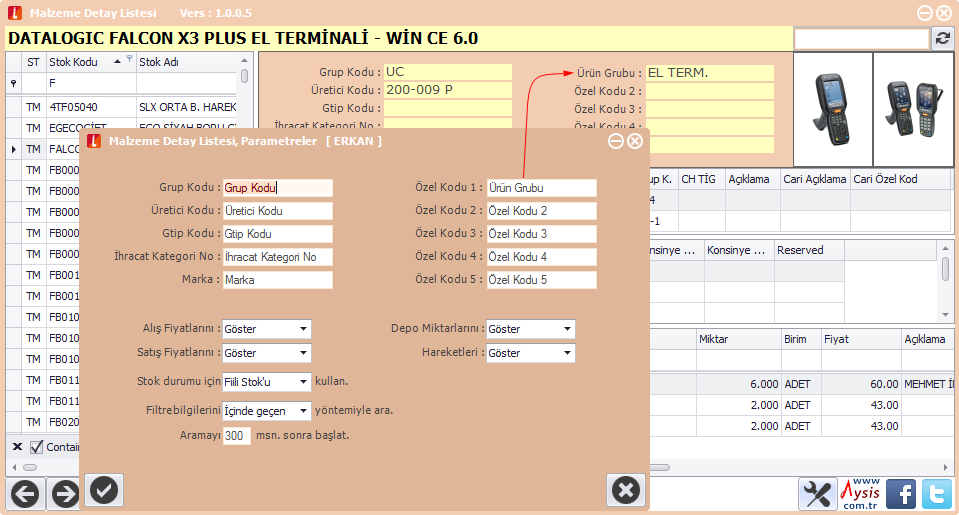959x515 pixels.
Task: Click the top-right search box
Action: tap(862, 39)
